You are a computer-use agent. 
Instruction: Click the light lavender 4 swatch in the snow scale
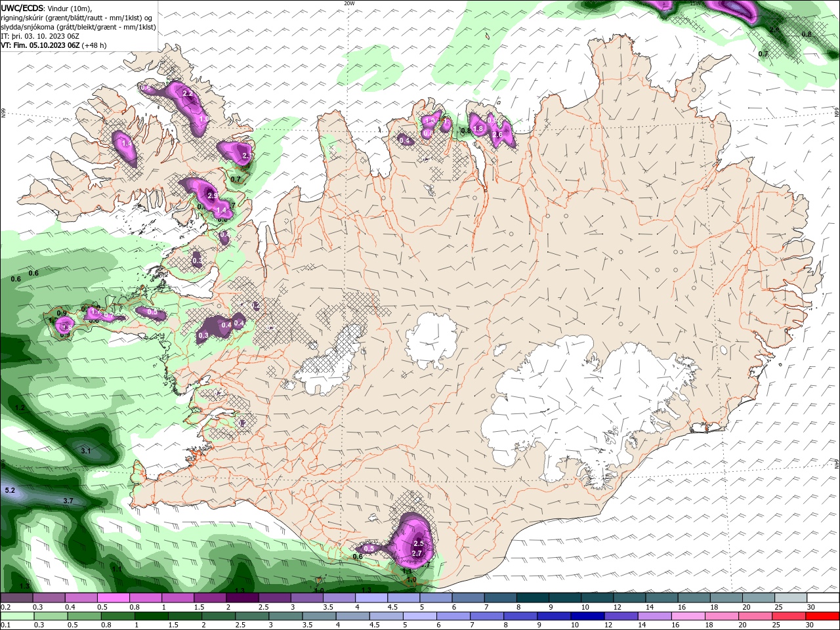click(371, 598)
